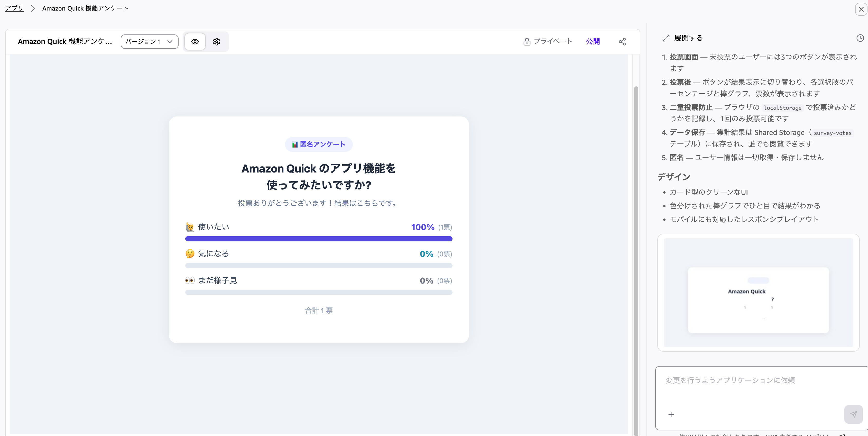Click the 0% value for 気になる

pos(426,254)
